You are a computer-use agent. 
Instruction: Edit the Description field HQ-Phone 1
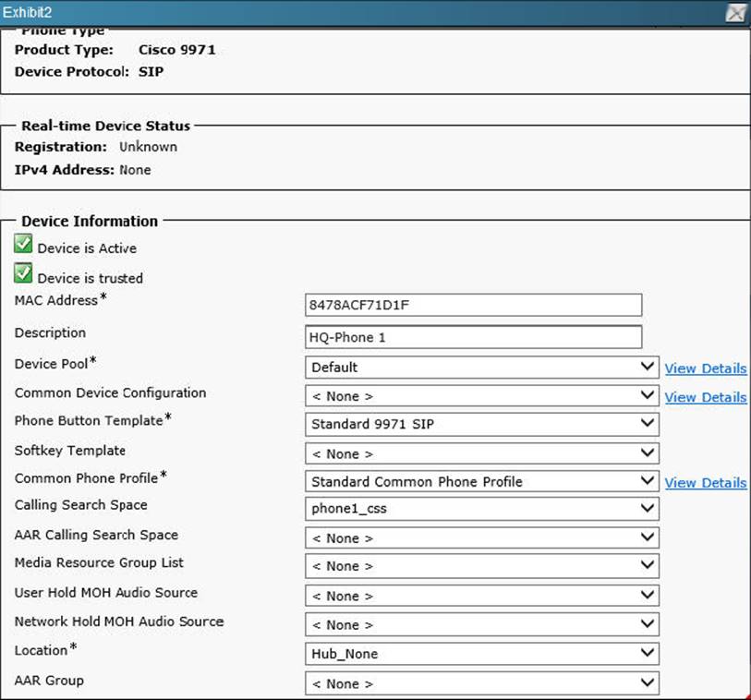tap(473, 337)
